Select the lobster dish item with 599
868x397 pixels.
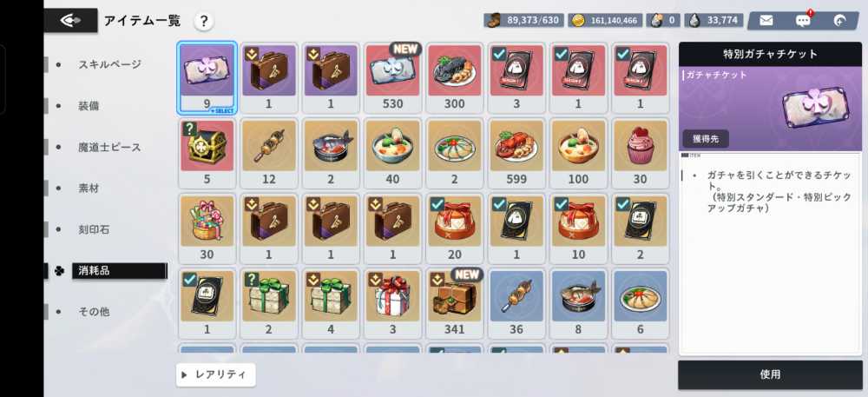coord(516,153)
